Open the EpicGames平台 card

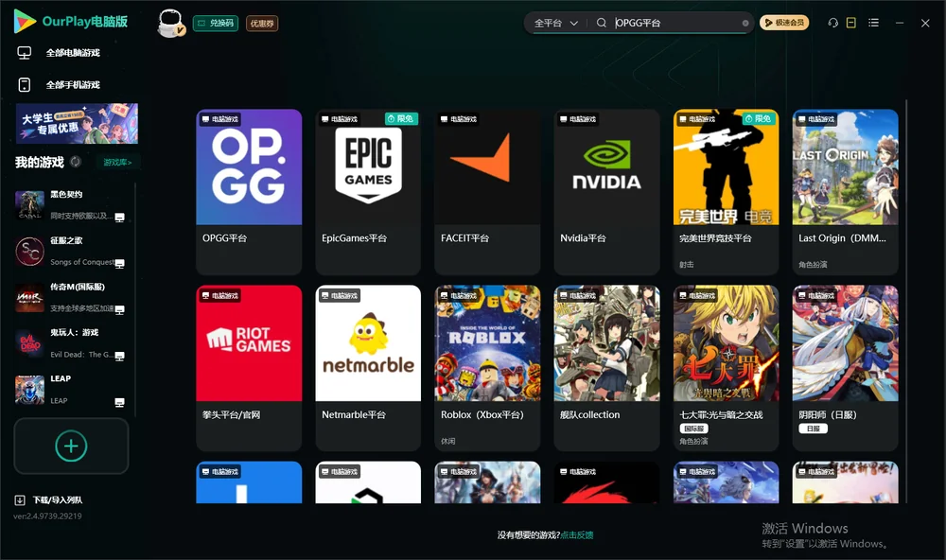coord(368,192)
